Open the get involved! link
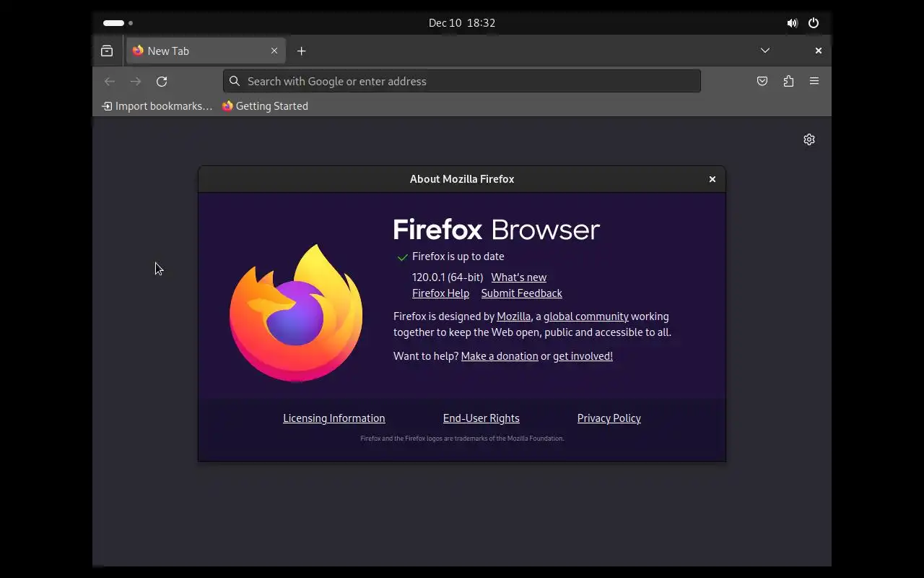 coord(583,356)
